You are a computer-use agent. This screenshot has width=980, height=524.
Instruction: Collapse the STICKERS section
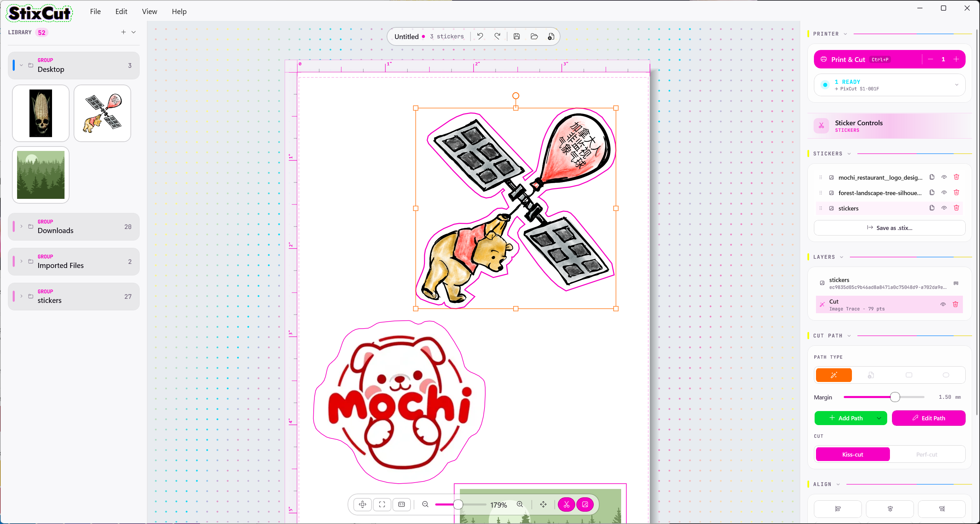[x=849, y=154]
